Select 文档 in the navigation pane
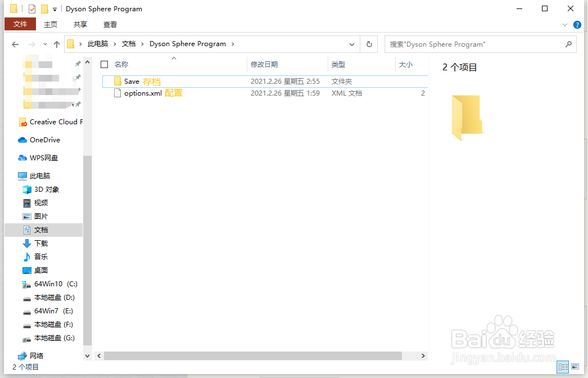The image size is (588, 378). coord(43,230)
